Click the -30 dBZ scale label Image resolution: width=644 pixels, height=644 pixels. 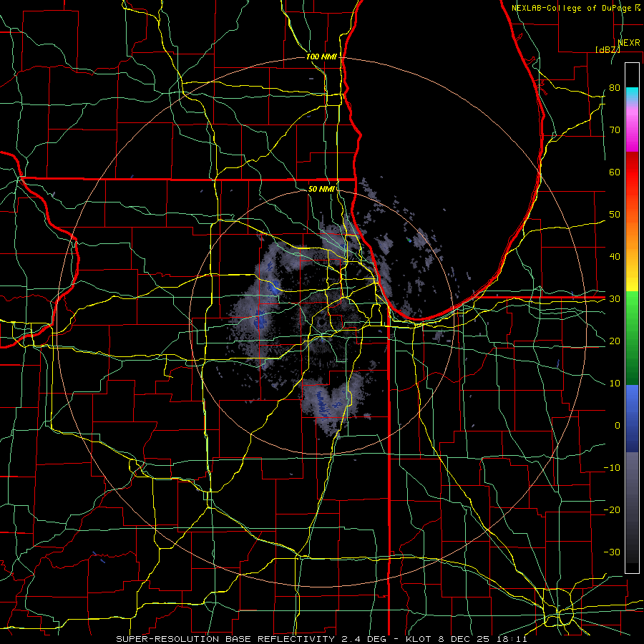click(612, 552)
